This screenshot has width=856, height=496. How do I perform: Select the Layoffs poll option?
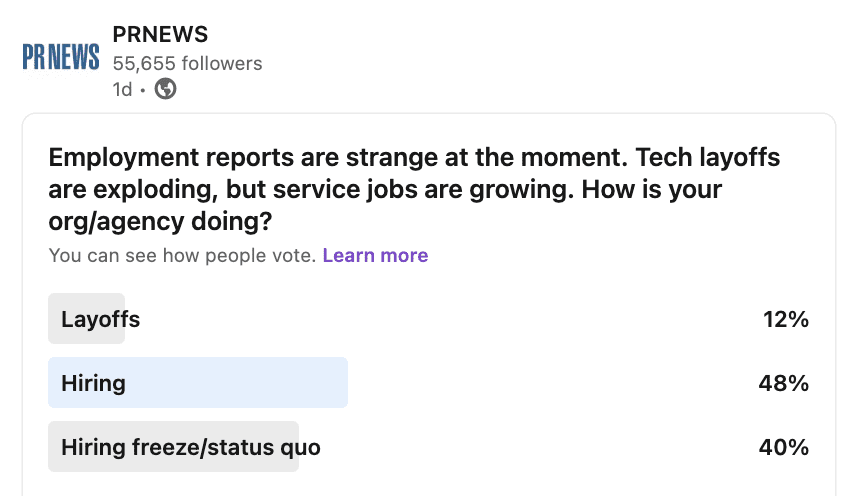coord(100,320)
